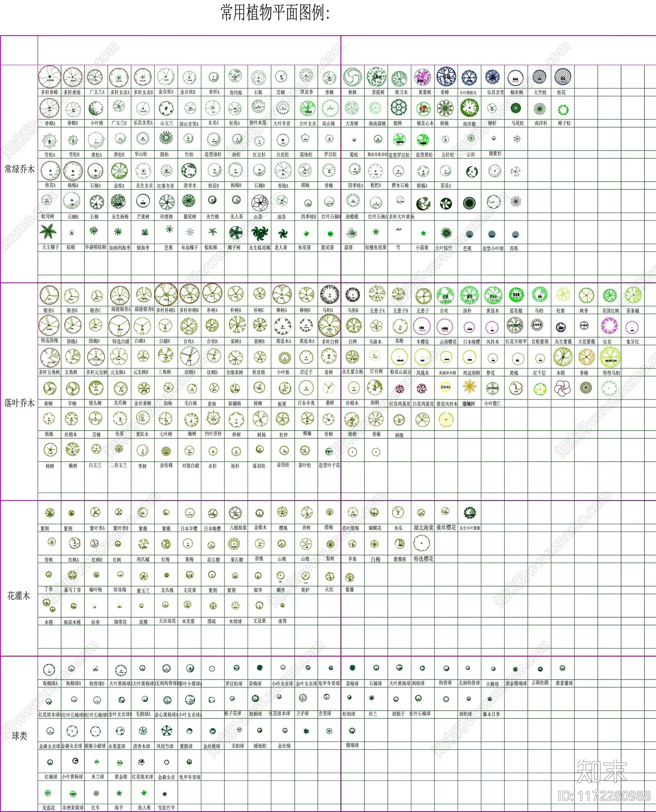This screenshot has width=656, height=812.
Task: Click the 落叶乔木 category label
Action: coord(19,403)
